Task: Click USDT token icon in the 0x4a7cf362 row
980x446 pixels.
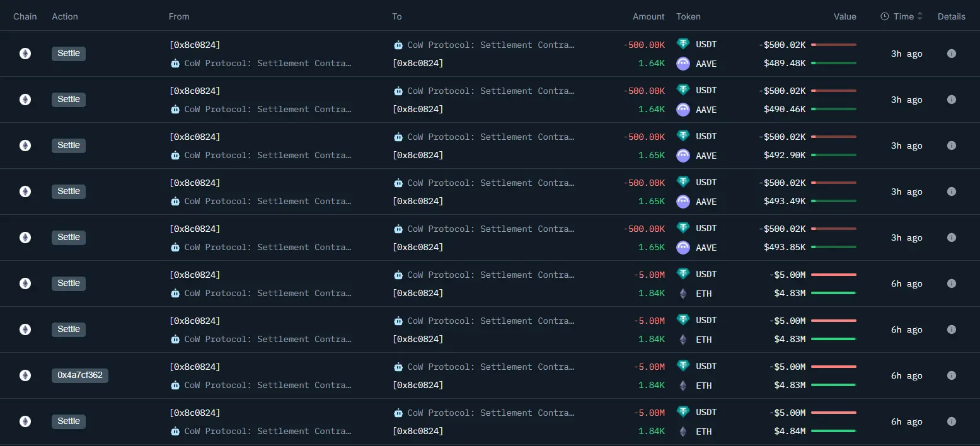Action: (x=683, y=366)
